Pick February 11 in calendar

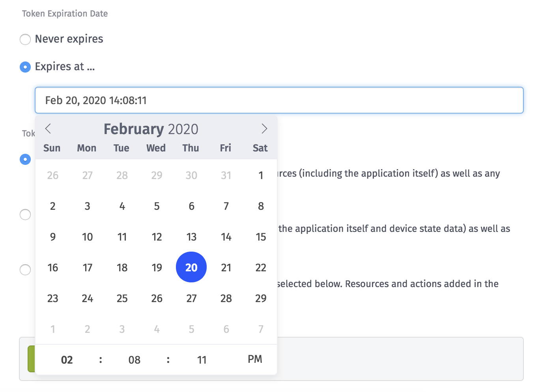coord(122,237)
